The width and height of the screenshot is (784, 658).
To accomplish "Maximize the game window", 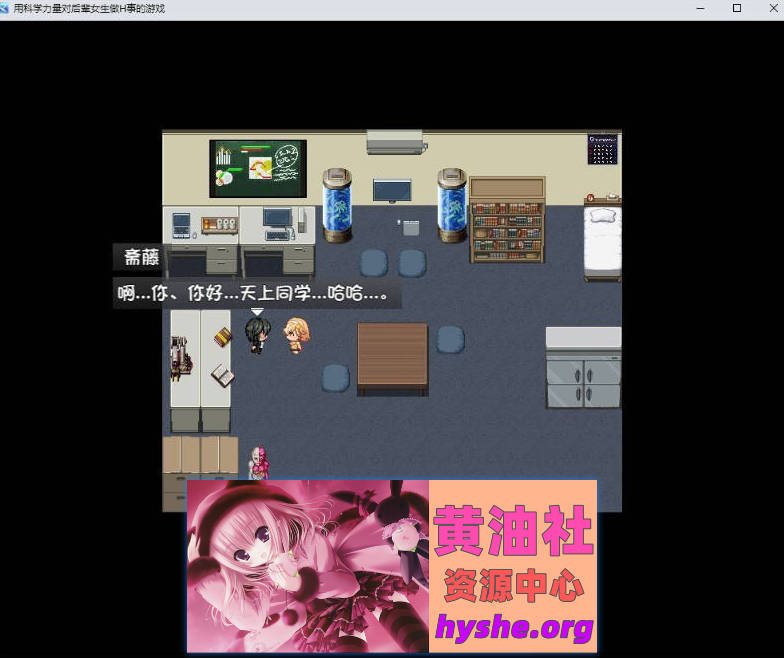I will 736,8.
